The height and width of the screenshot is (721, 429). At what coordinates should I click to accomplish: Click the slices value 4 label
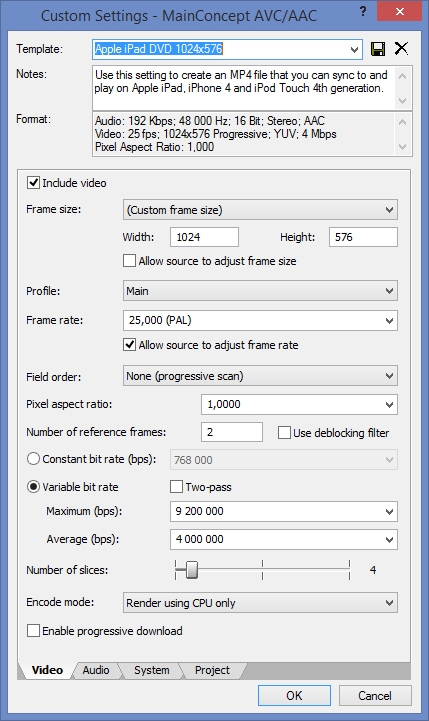pyautogui.click(x=373, y=570)
